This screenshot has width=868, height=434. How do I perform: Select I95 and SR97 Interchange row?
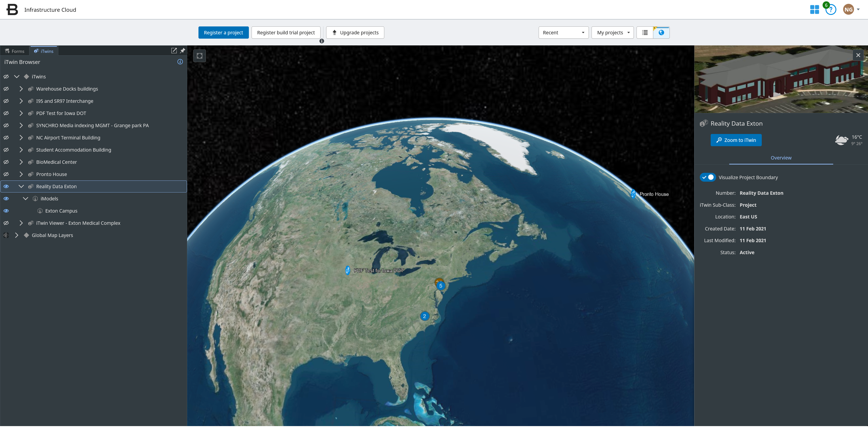coord(94,101)
